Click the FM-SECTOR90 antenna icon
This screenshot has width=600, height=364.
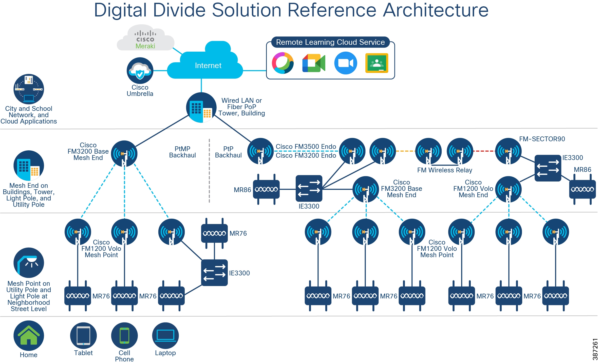tap(508, 151)
